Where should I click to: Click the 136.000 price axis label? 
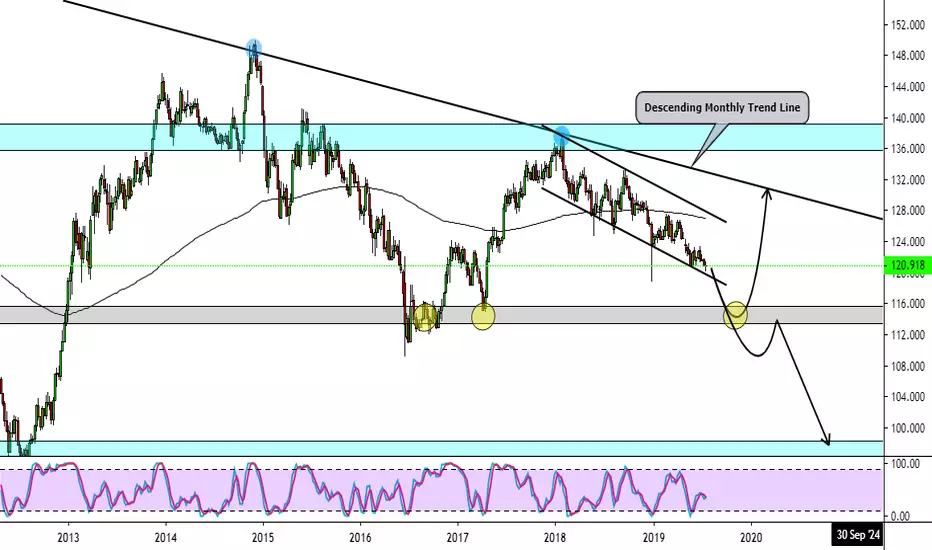[908, 149]
